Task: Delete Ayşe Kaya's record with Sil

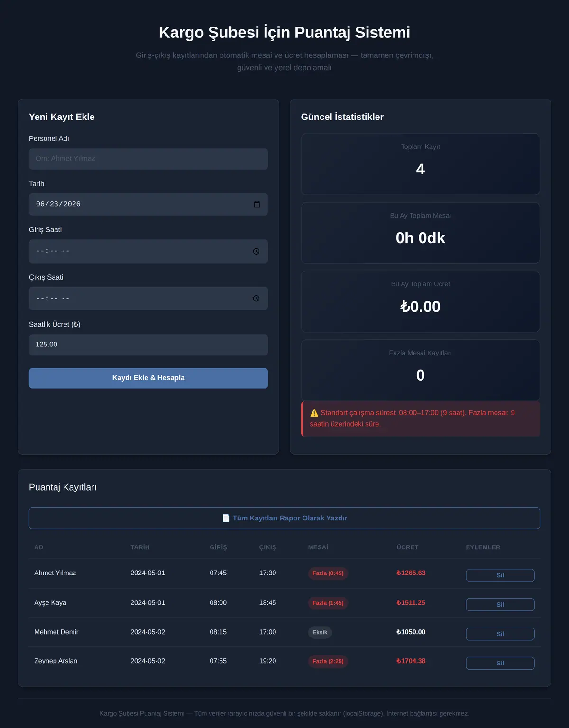Action: point(500,605)
